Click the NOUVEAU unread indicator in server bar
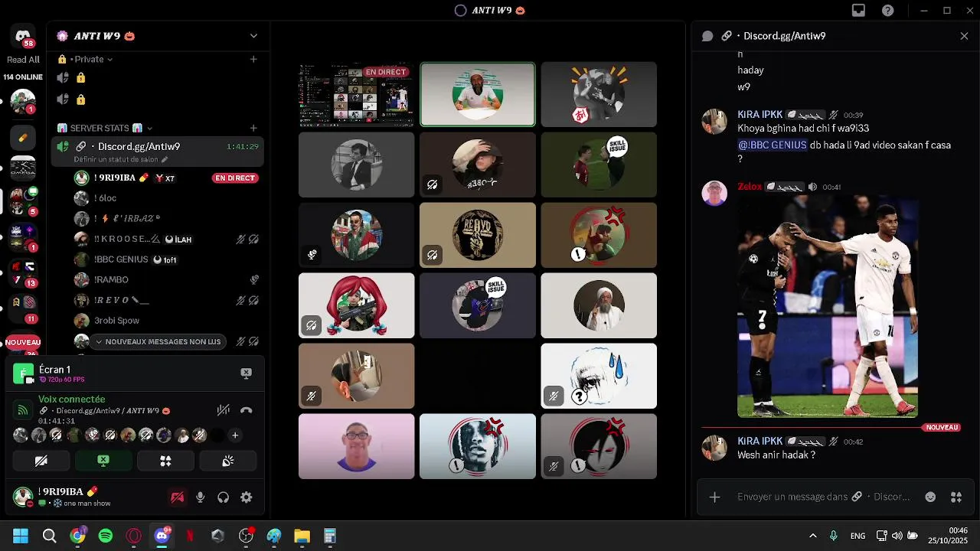The height and width of the screenshot is (551, 980). coord(23,342)
